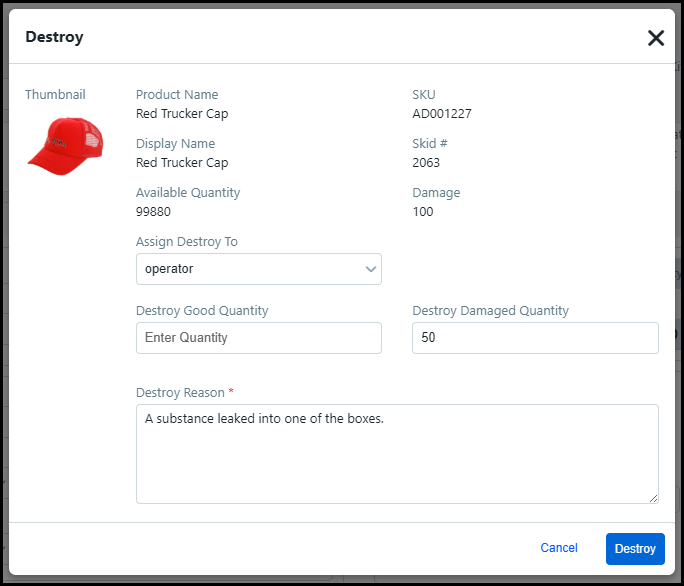Confirm with the blue Destroy button

(x=635, y=549)
